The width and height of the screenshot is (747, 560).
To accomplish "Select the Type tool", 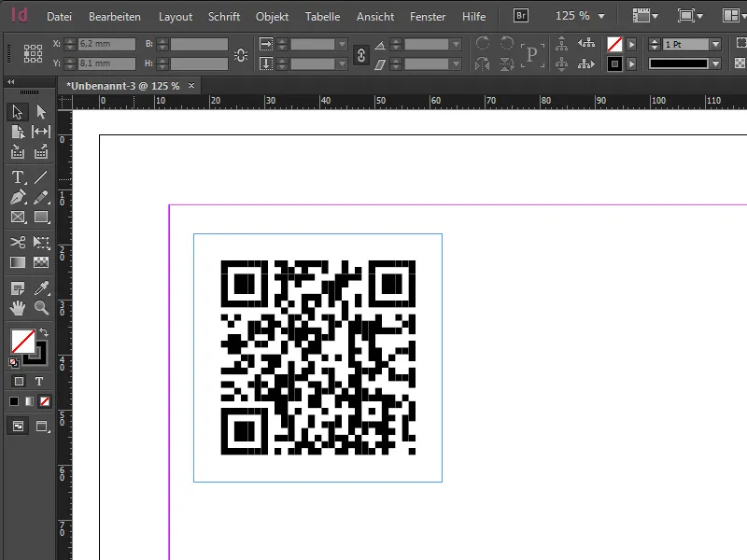I will point(17,176).
